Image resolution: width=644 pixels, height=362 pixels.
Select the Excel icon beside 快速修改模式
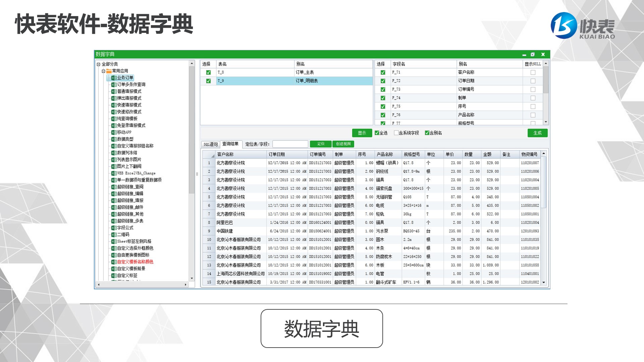[x=114, y=112]
